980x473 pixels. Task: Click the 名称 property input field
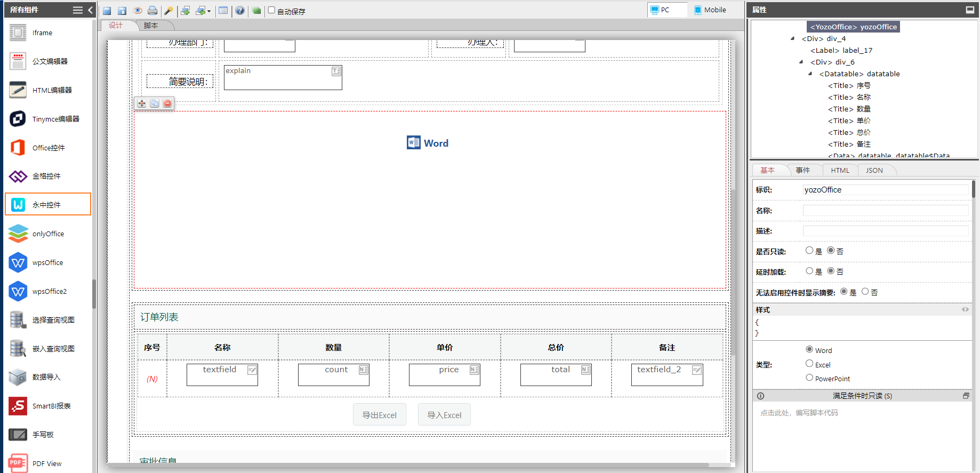tap(886, 211)
